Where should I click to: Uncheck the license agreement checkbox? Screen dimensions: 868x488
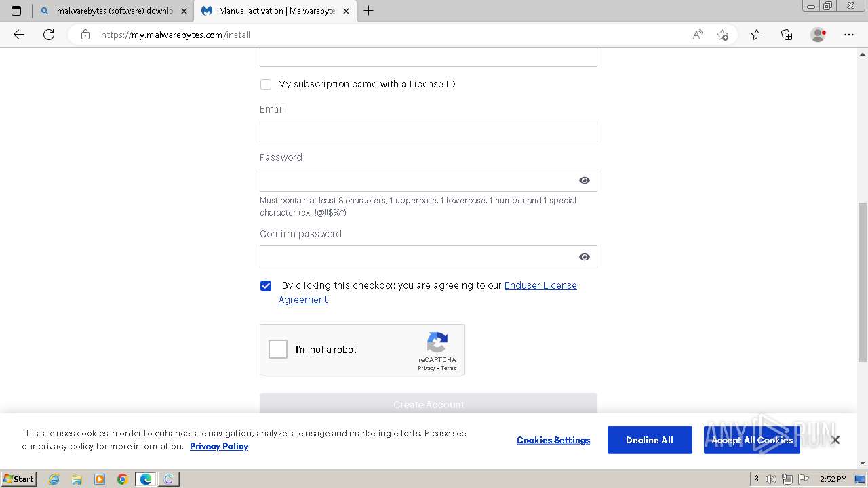pyautogui.click(x=266, y=286)
